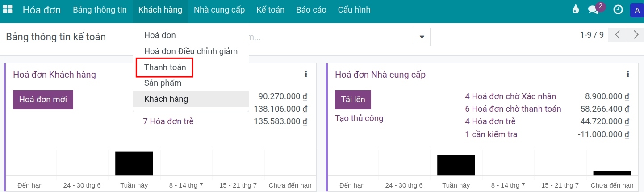Open 6 Hoá đơn chờ thanh toán
644x192 pixels.
point(513,109)
